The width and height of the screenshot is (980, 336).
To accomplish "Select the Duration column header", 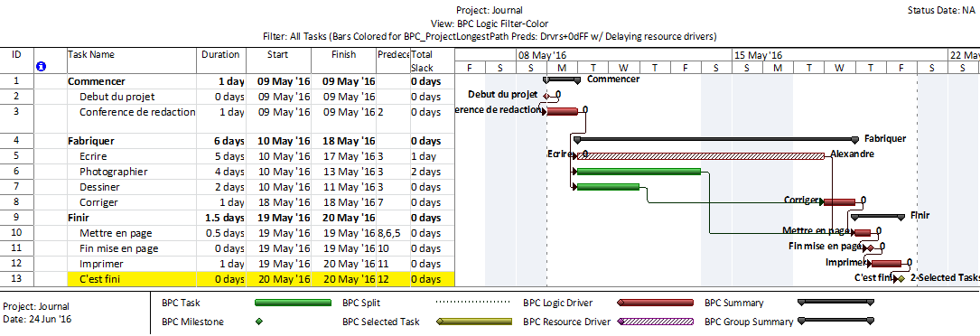I will [x=221, y=54].
